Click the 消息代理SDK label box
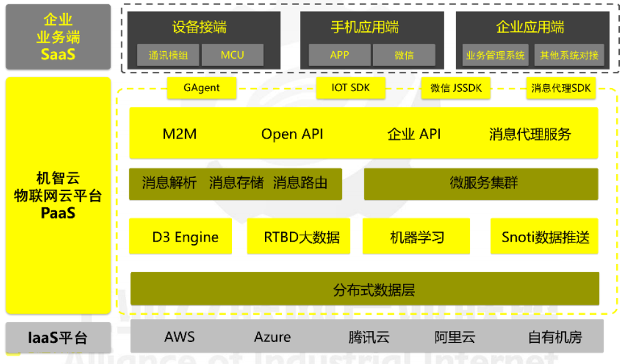This screenshot has width=628, height=364. [561, 88]
